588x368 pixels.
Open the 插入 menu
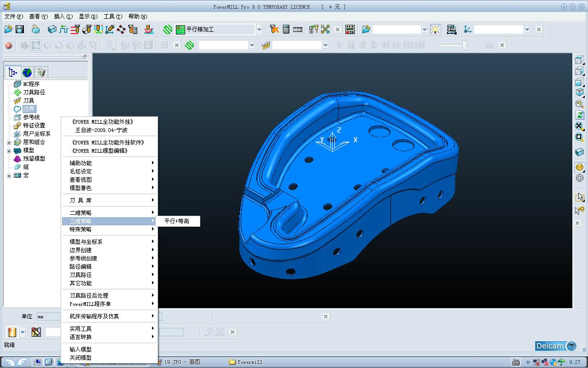(x=63, y=16)
